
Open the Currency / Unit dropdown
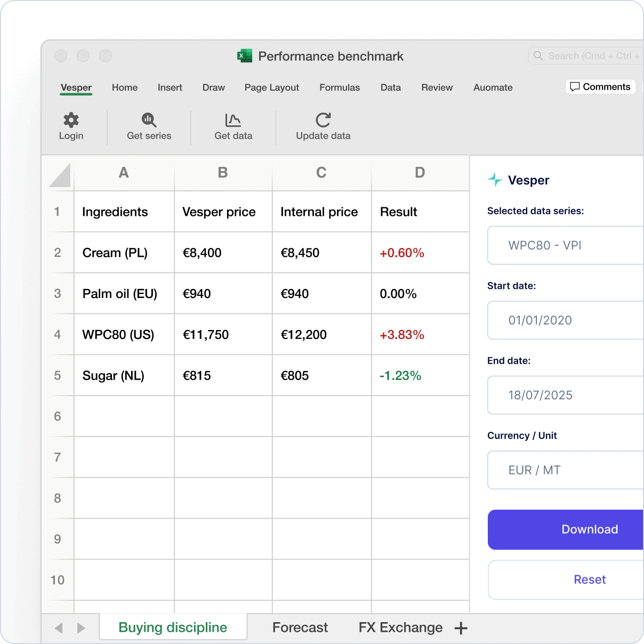(x=565, y=470)
